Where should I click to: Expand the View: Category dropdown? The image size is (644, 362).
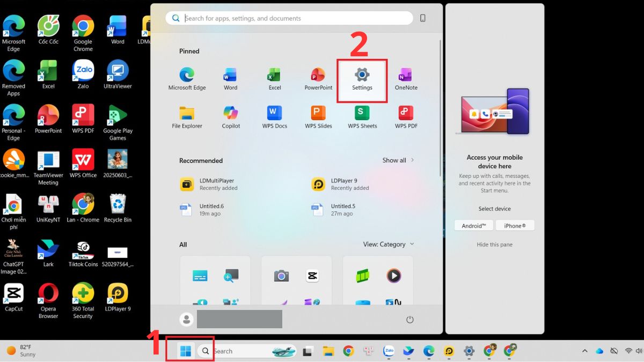pyautogui.click(x=389, y=244)
